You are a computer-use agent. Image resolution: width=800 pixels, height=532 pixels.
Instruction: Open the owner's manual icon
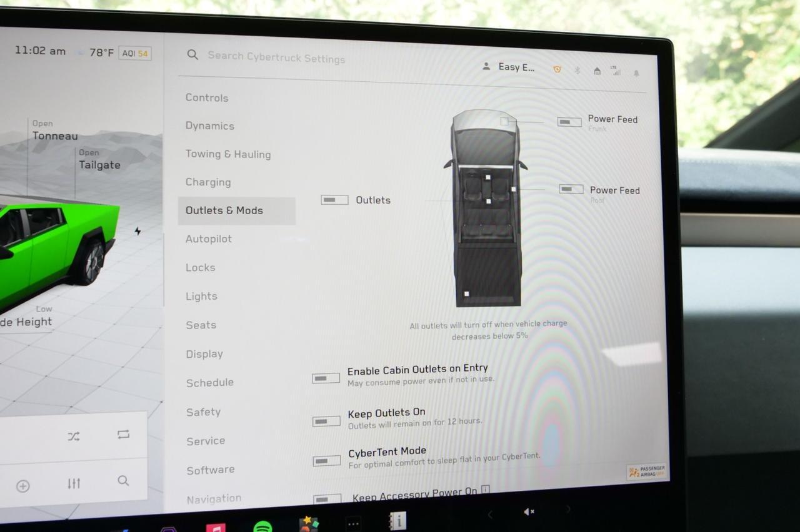pos(397,521)
